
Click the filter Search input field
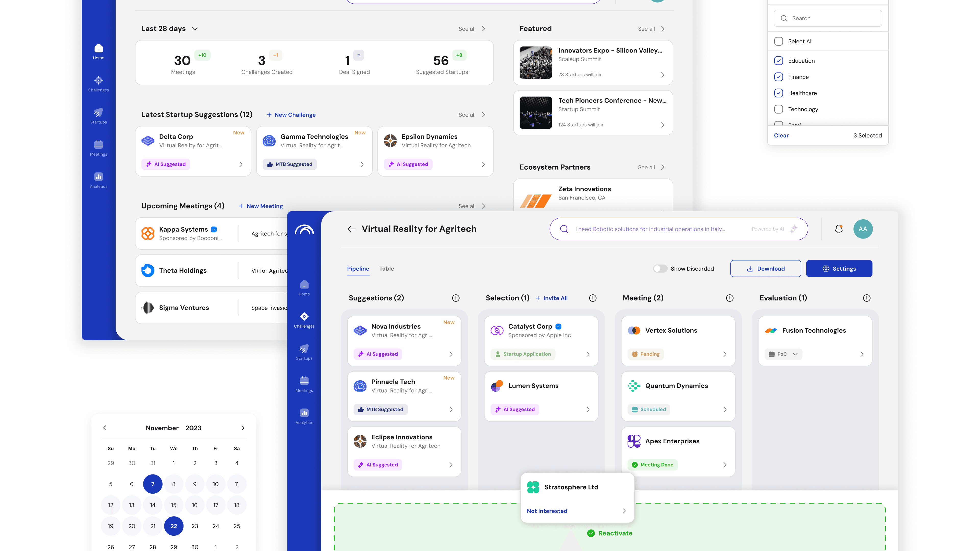click(x=827, y=18)
